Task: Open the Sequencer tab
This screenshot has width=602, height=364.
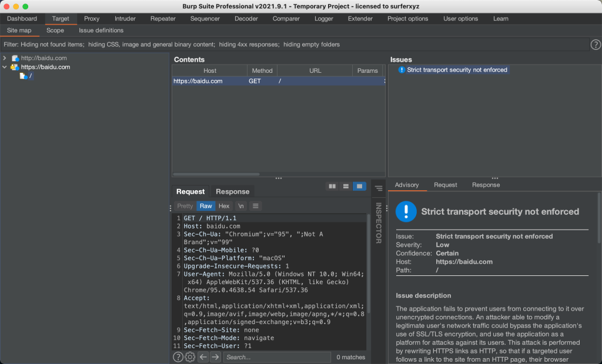Action: [205, 18]
